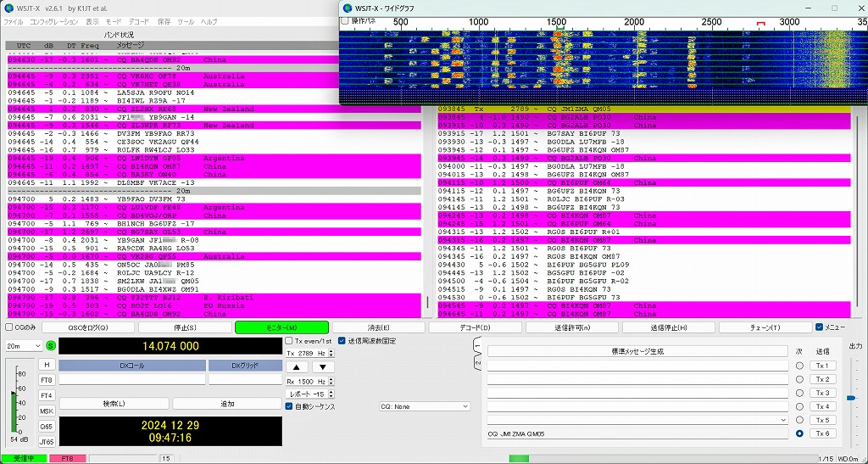Click the down arrow frequency shift button
Viewport: 868px width, 464px height.
[x=323, y=366]
